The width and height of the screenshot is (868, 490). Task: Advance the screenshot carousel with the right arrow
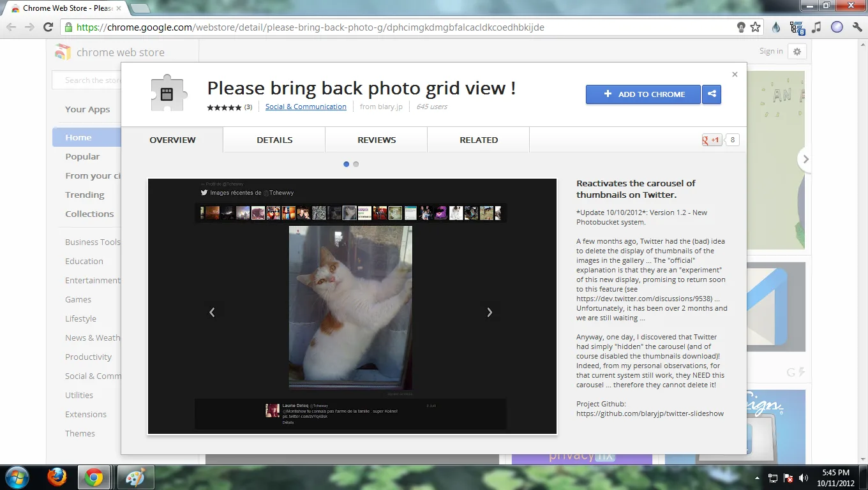click(490, 312)
